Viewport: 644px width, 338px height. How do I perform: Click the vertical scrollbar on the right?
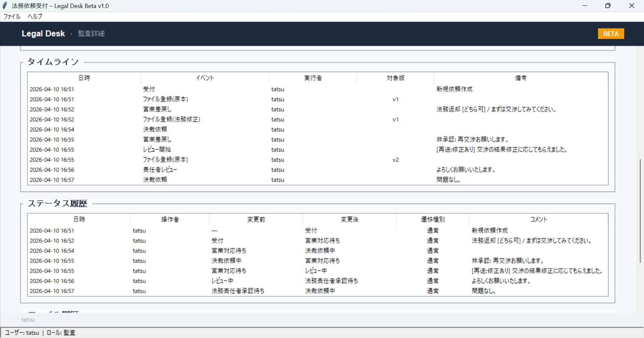640,211
